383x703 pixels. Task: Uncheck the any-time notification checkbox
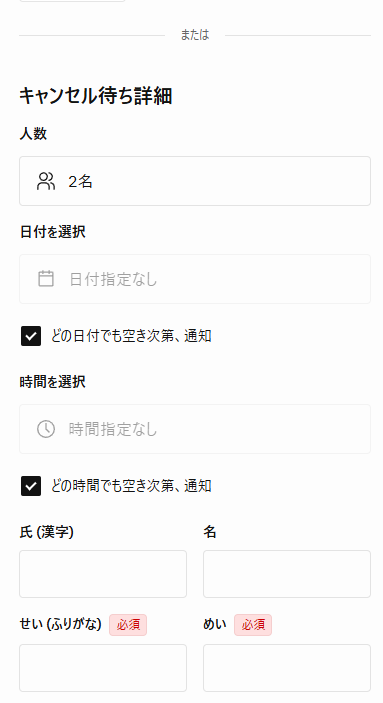pos(31,486)
